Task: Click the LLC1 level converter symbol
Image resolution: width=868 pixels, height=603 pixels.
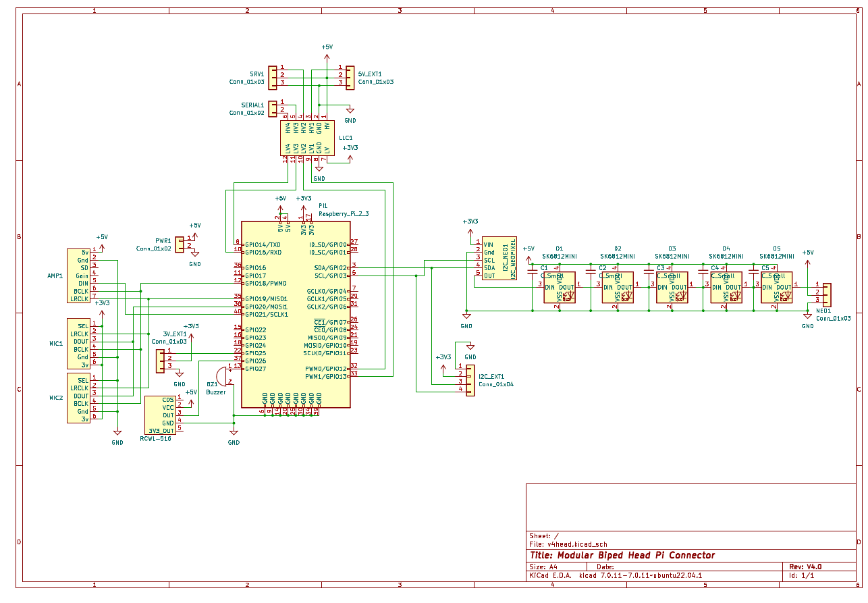Action: click(x=307, y=138)
